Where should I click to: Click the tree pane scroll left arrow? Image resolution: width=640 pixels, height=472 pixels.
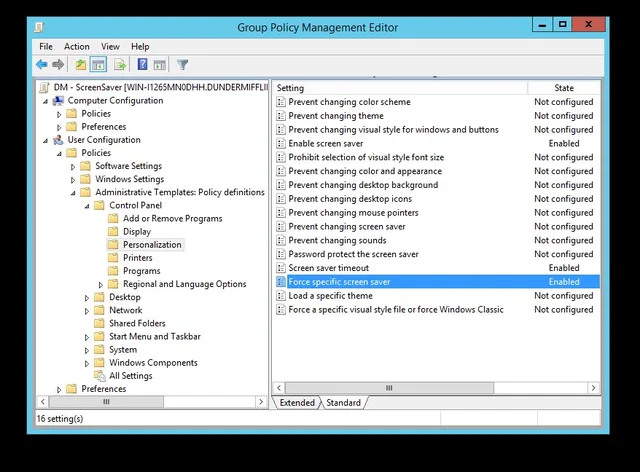pos(43,402)
